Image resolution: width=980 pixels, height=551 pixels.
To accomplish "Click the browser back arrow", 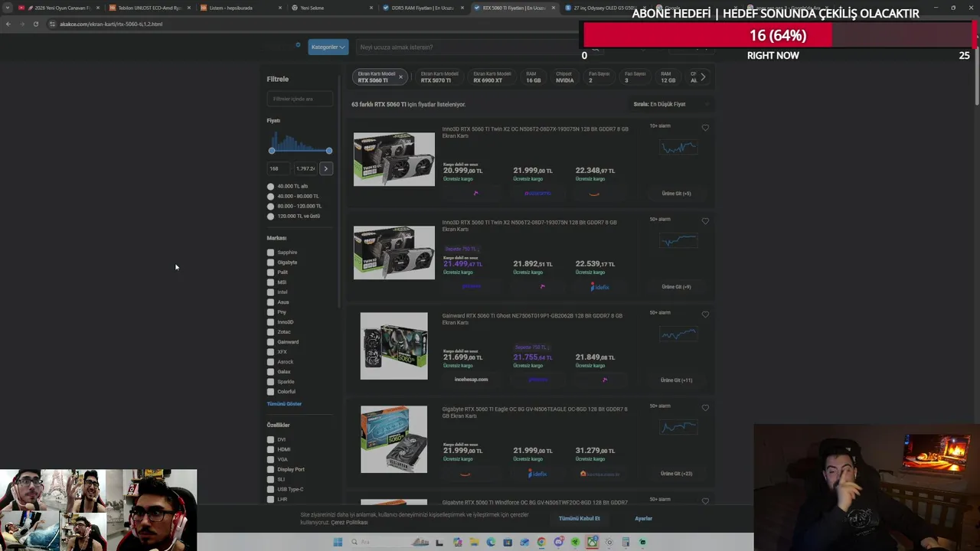I will point(8,24).
